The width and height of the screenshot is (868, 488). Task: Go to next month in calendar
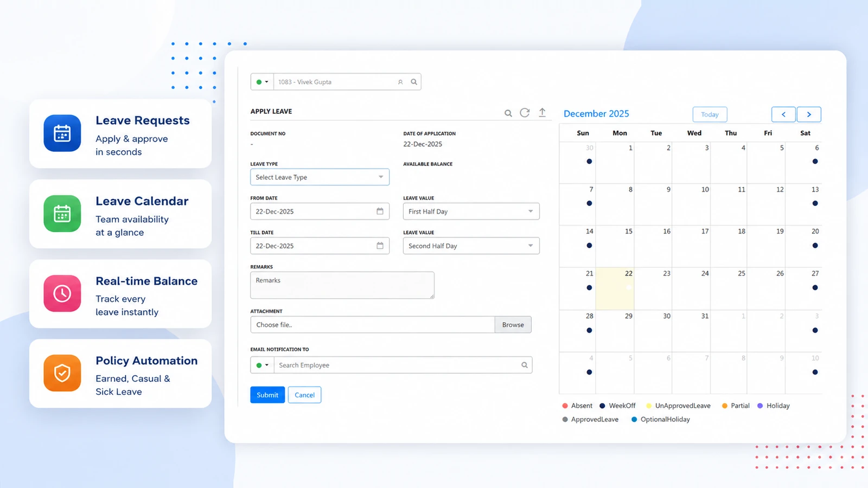809,114
